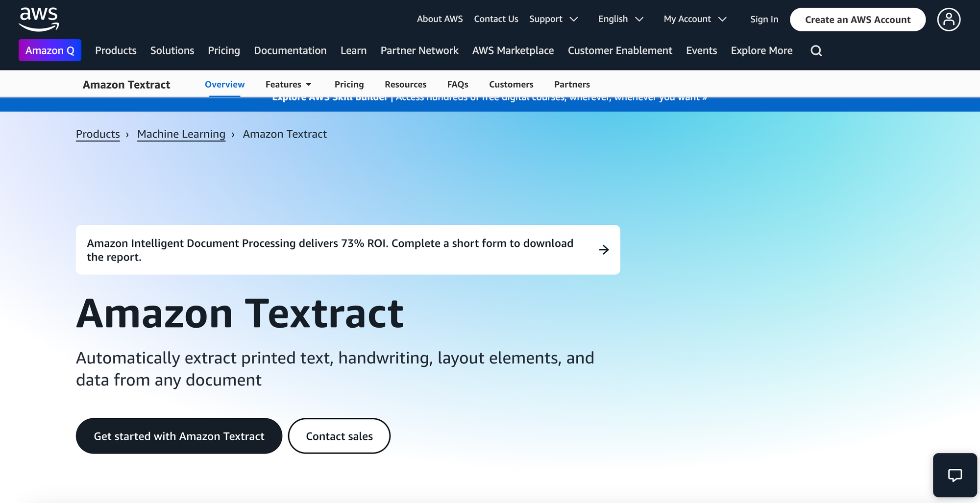
Task: Click the Contact sales button
Action: (339, 436)
